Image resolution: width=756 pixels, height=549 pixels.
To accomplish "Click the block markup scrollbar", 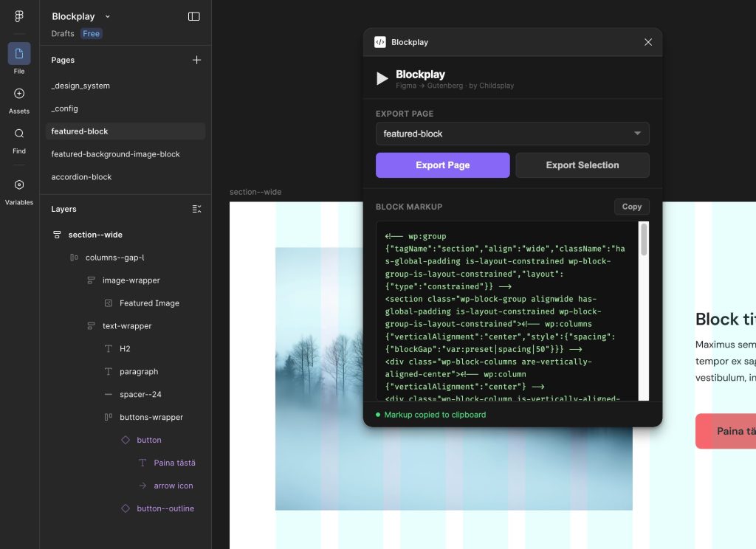I will [644, 241].
